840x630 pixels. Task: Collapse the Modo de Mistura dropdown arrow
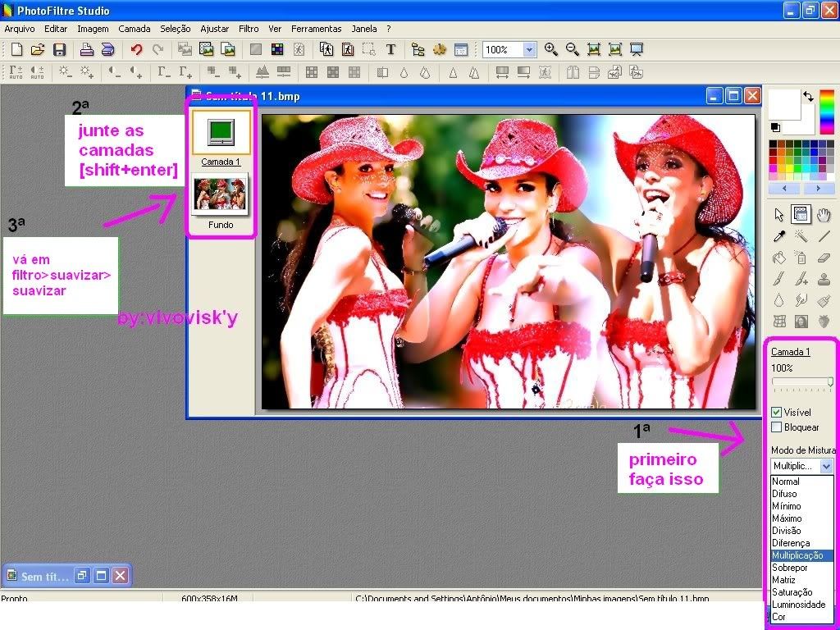[826, 466]
